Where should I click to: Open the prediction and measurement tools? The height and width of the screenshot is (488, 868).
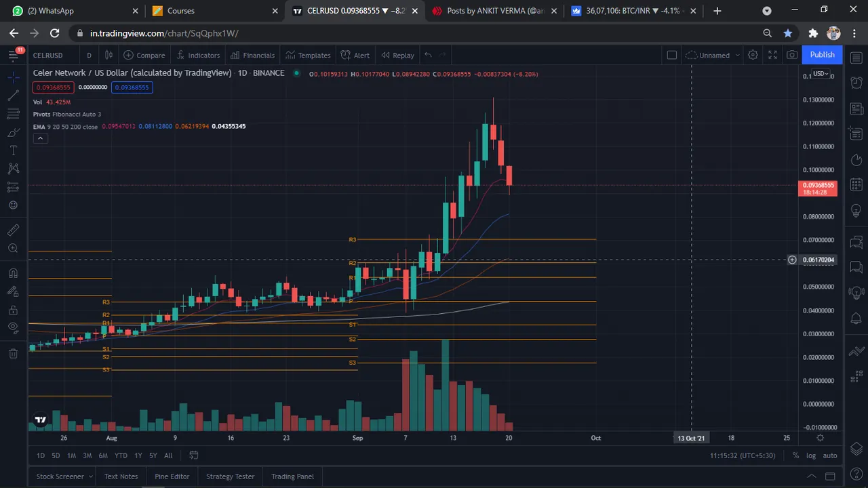(13, 187)
